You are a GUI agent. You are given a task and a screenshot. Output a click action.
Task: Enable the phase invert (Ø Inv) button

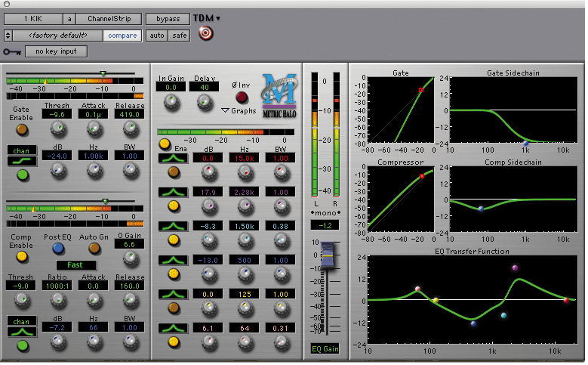pyautogui.click(x=242, y=97)
